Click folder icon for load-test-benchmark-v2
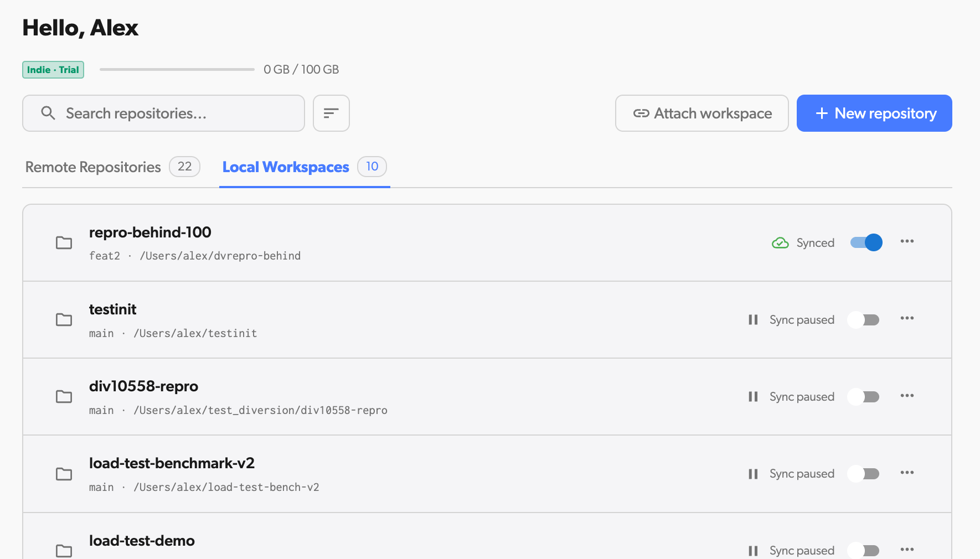This screenshot has height=559, width=980. point(64,474)
